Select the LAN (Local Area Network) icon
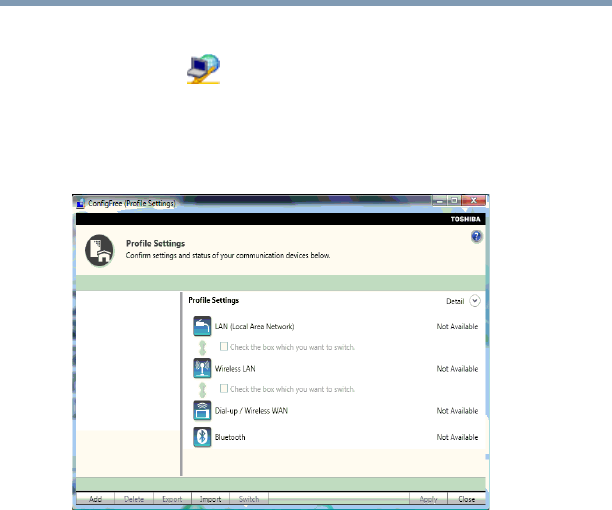The height and width of the screenshot is (510, 612). coord(201,326)
